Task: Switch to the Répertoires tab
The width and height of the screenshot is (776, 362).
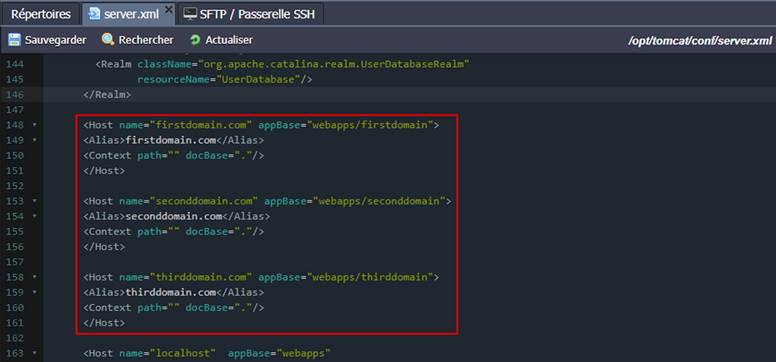Action: tap(41, 14)
